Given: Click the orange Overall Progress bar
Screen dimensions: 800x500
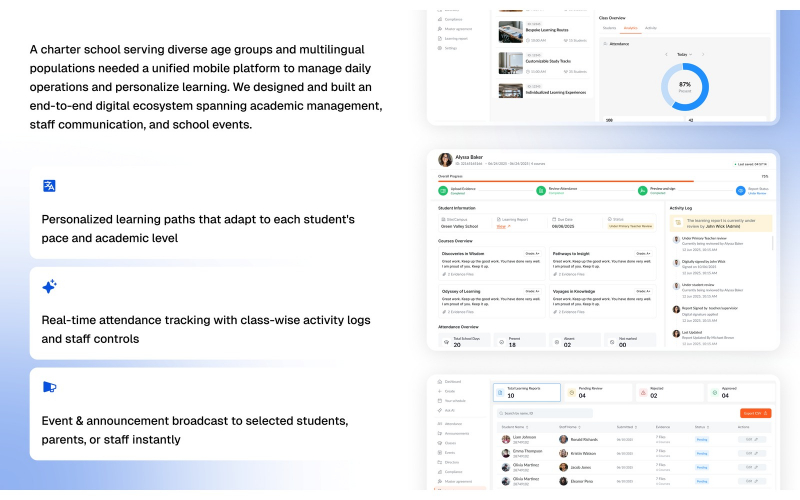Looking at the screenshot, I should click(565, 181).
